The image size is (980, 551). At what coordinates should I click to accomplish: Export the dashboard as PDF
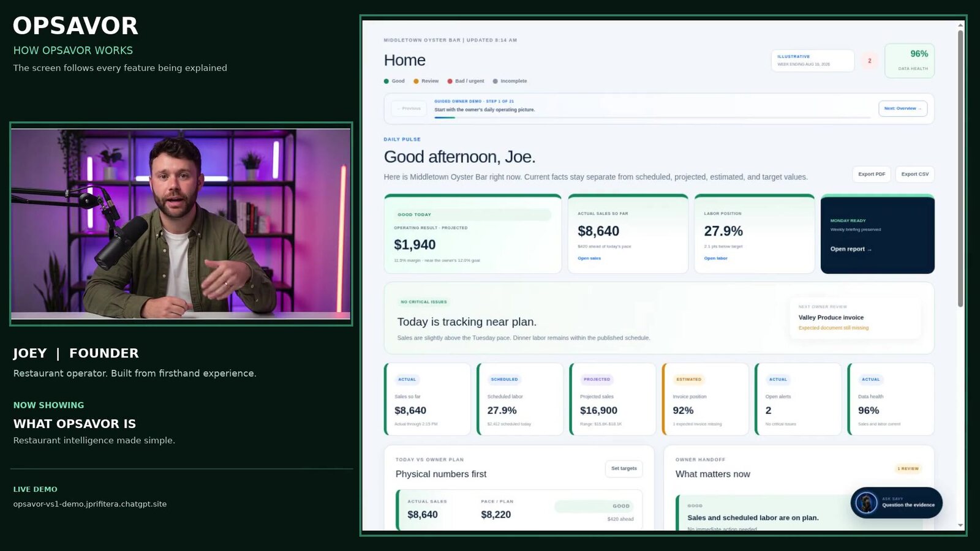872,174
